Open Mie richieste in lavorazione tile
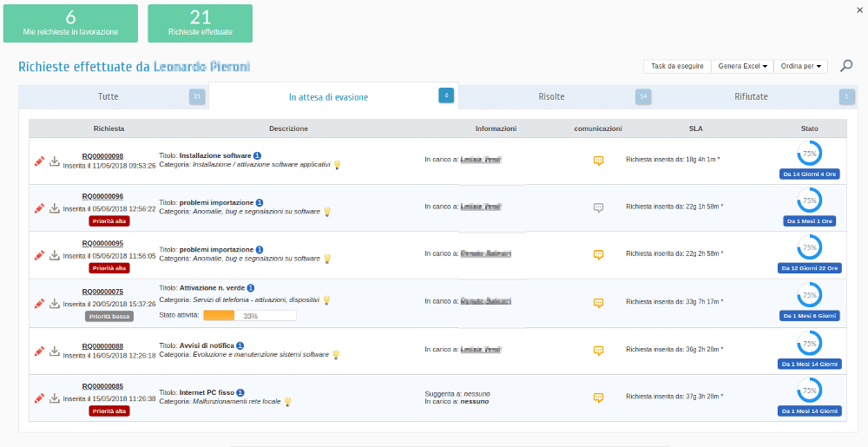The height and width of the screenshot is (447, 868). (x=70, y=23)
